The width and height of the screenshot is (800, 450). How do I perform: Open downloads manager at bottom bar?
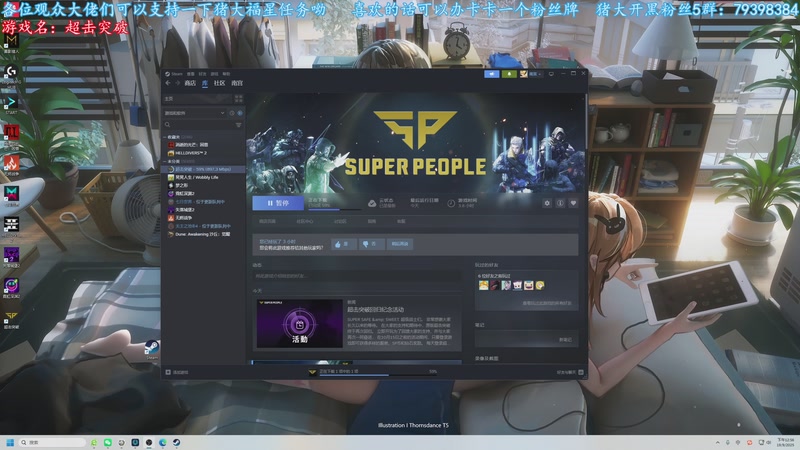373,372
